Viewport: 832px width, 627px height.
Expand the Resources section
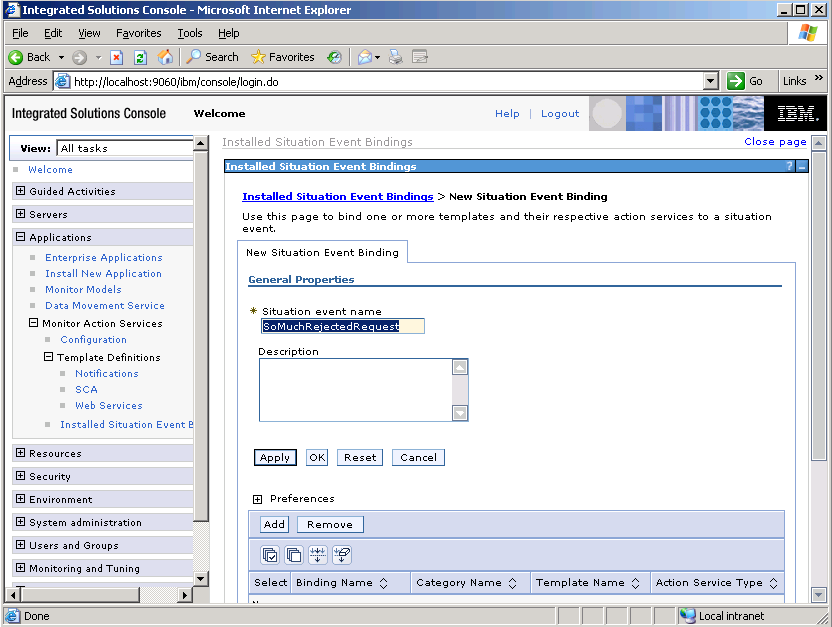click(20, 452)
